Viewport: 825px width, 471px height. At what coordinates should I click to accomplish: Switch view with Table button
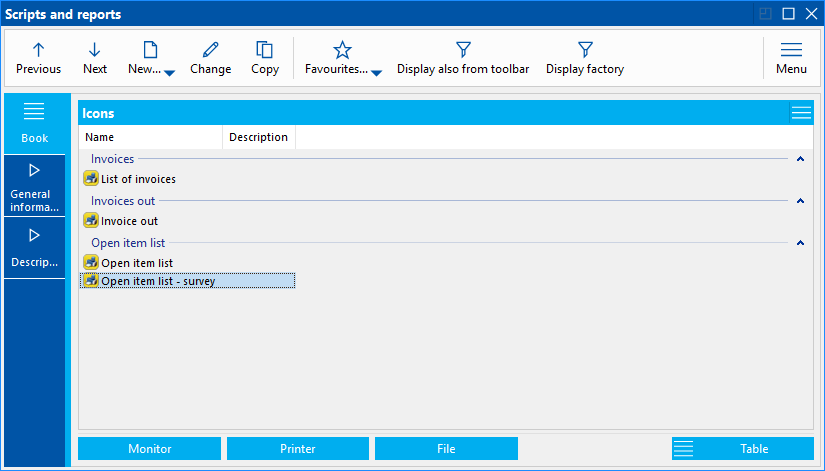[x=743, y=449]
